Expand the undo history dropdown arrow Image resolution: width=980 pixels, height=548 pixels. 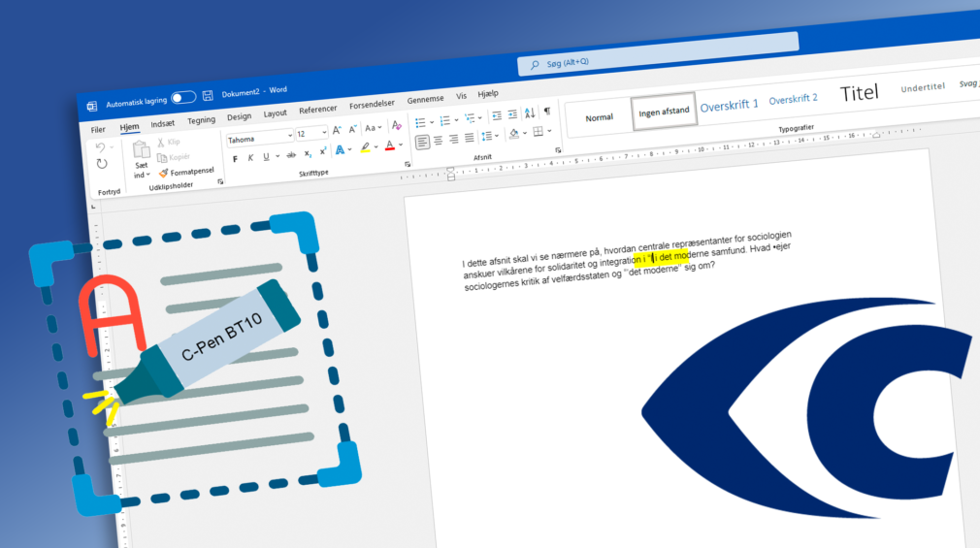click(x=112, y=146)
